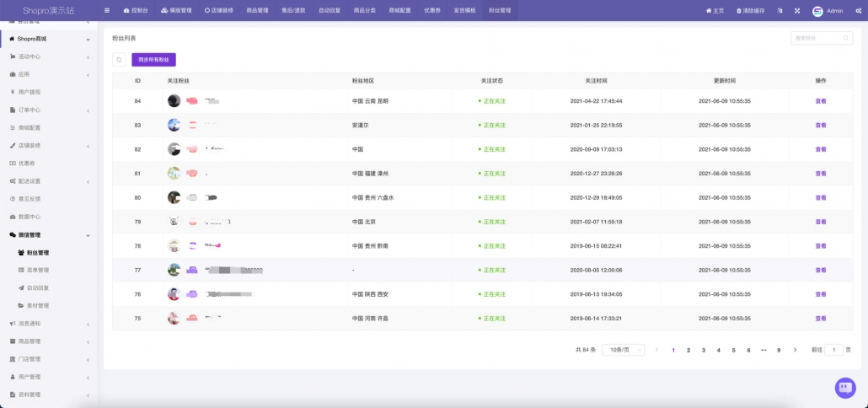
Task: Expand 资料管理 sidebar menu
Action: click(50, 395)
